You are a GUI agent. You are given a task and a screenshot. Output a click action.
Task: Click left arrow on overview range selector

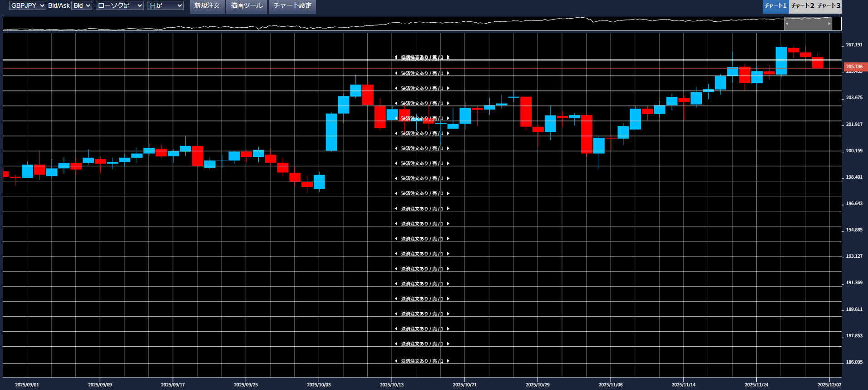point(787,24)
